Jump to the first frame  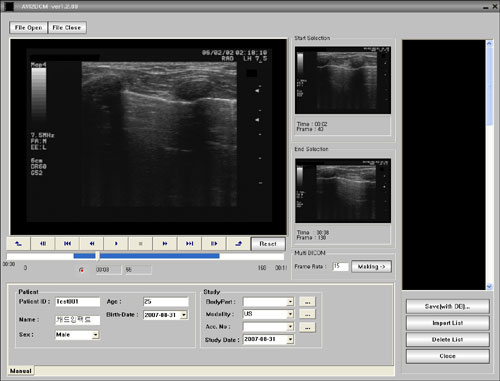click(67, 244)
